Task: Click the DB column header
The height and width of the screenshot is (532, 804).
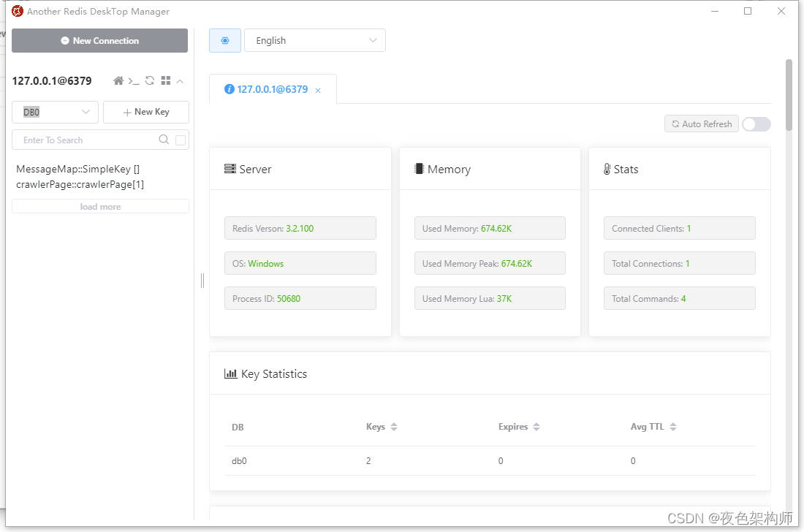Action: [x=238, y=427]
